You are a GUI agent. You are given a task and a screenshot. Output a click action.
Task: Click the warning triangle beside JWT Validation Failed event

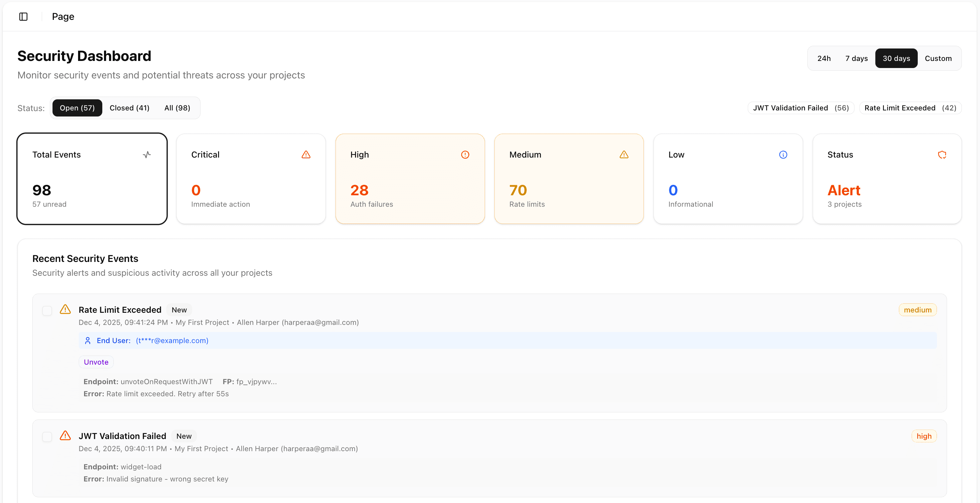coord(65,436)
